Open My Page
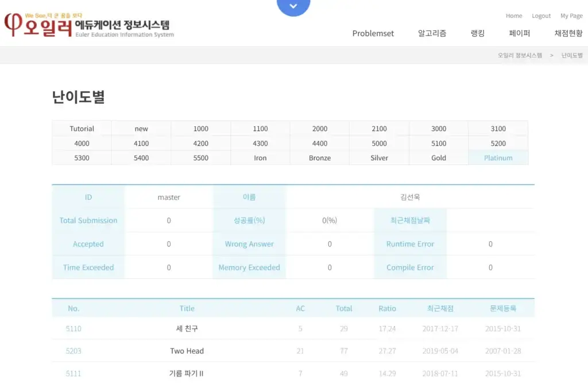Screen dimensions: 588x384 click(571, 15)
